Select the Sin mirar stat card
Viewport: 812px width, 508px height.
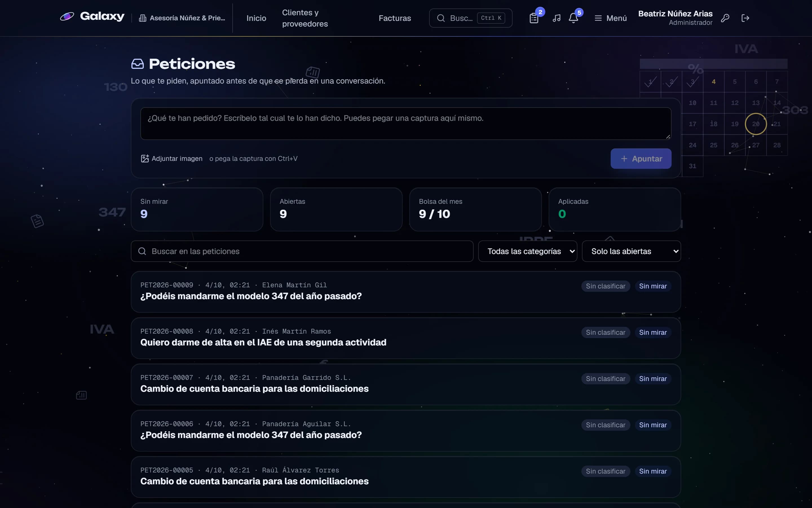(x=197, y=209)
